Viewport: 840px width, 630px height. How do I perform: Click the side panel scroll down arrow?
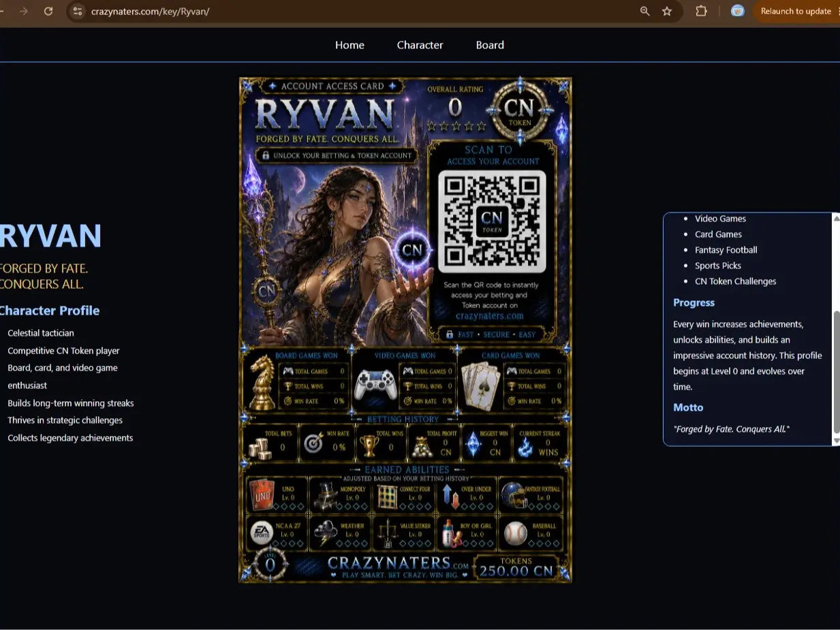(x=837, y=441)
